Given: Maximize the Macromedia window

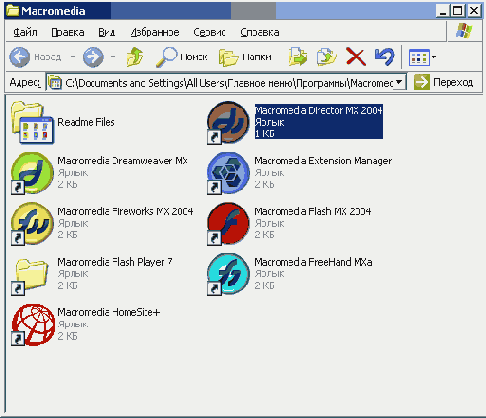Looking at the screenshot, I should 458,11.
